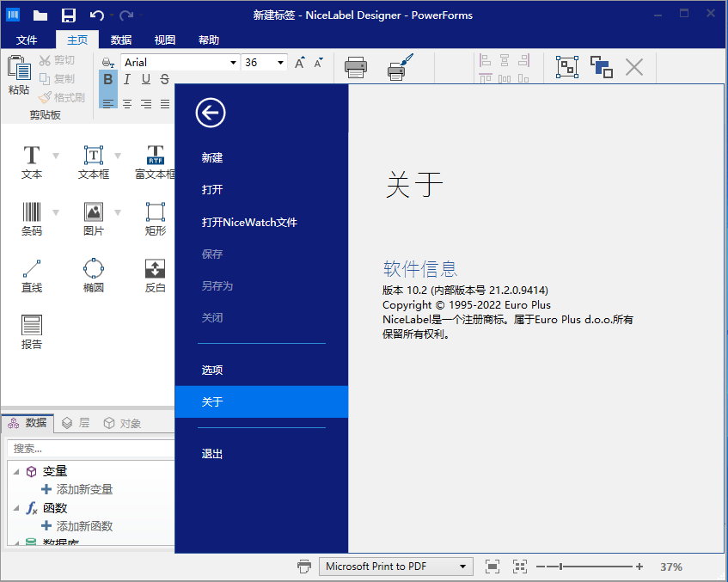Click the back arrow in the file menu
The image size is (728, 582).
click(x=211, y=113)
